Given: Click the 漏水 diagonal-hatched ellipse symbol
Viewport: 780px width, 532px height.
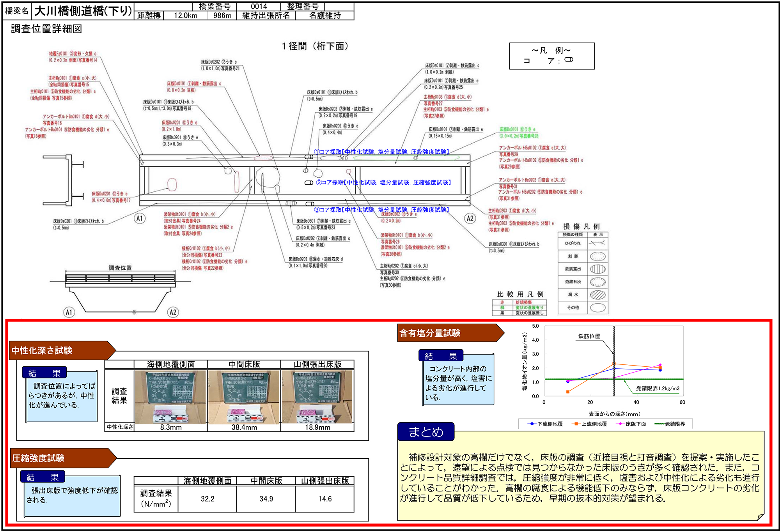Looking at the screenshot, I should pos(597,295).
